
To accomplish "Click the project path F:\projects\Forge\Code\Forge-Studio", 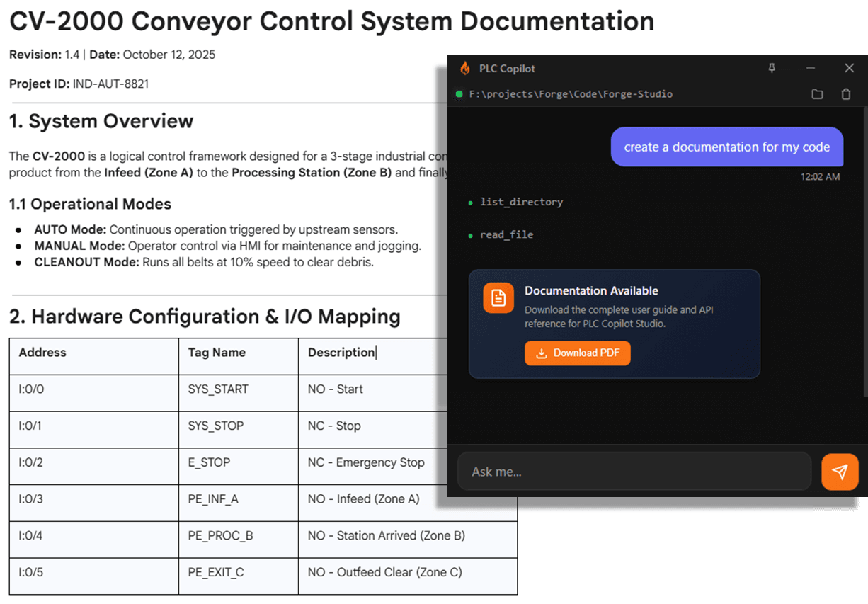I will [x=571, y=94].
